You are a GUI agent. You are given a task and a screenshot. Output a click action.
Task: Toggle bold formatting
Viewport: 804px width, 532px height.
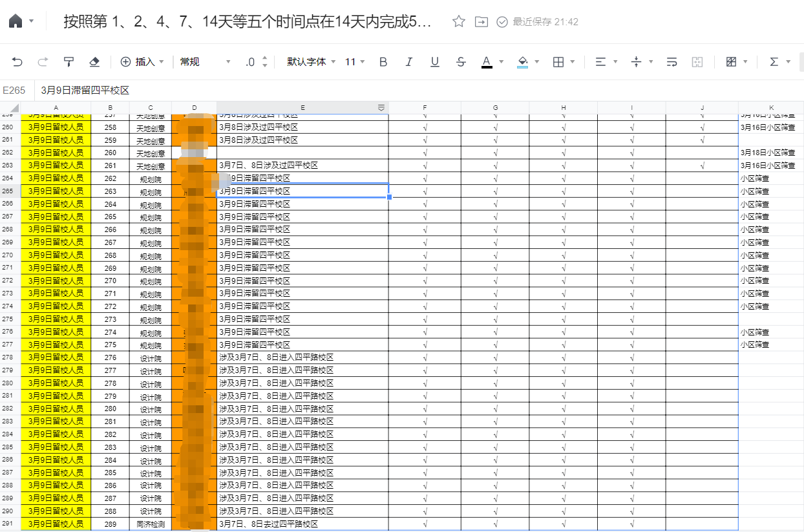pos(383,62)
